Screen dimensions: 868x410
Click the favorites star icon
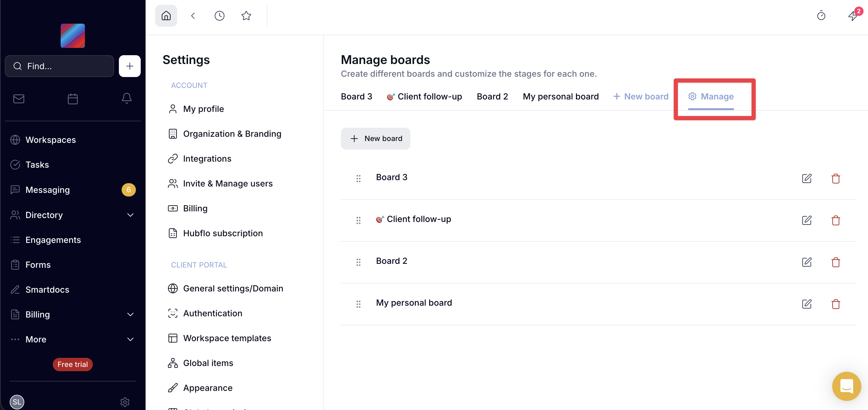click(246, 15)
